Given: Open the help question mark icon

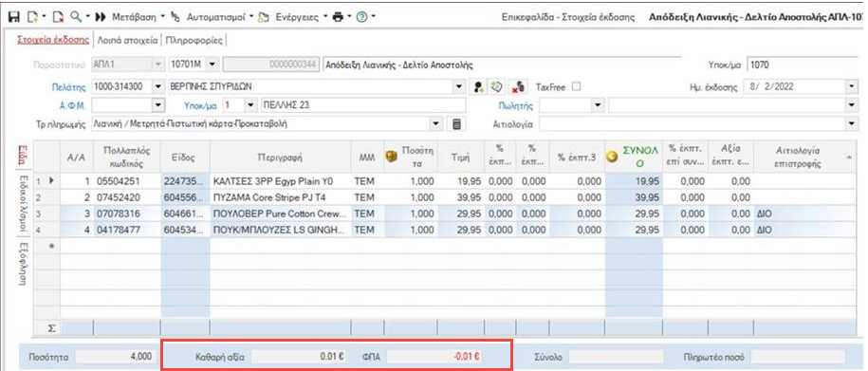Looking at the screenshot, I should tap(362, 17).
